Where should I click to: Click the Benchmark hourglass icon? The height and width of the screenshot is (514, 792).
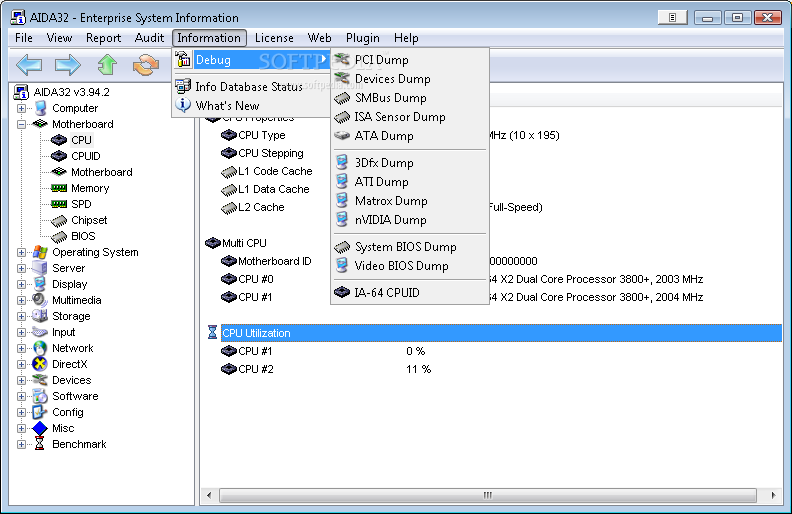[x=40, y=444]
